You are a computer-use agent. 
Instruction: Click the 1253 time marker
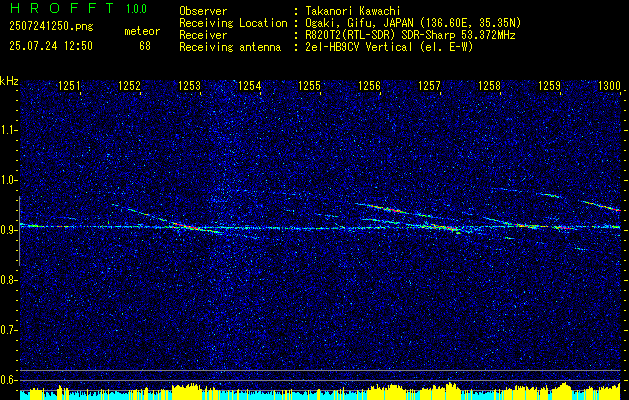tap(189, 85)
